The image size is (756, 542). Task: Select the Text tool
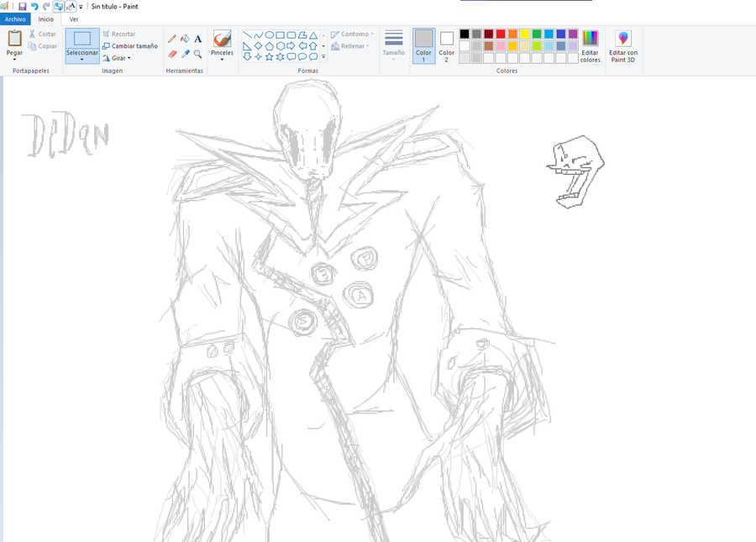[197, 39]
